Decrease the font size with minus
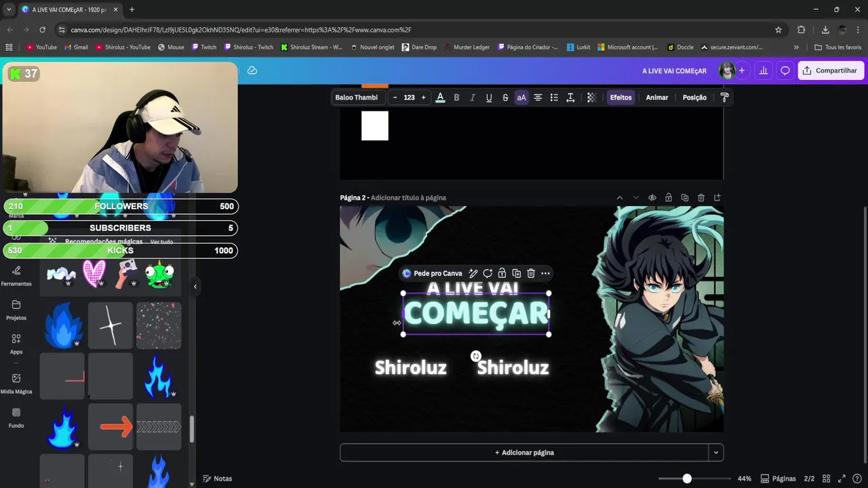Viewport: 868px width, 488px height. 395,98
